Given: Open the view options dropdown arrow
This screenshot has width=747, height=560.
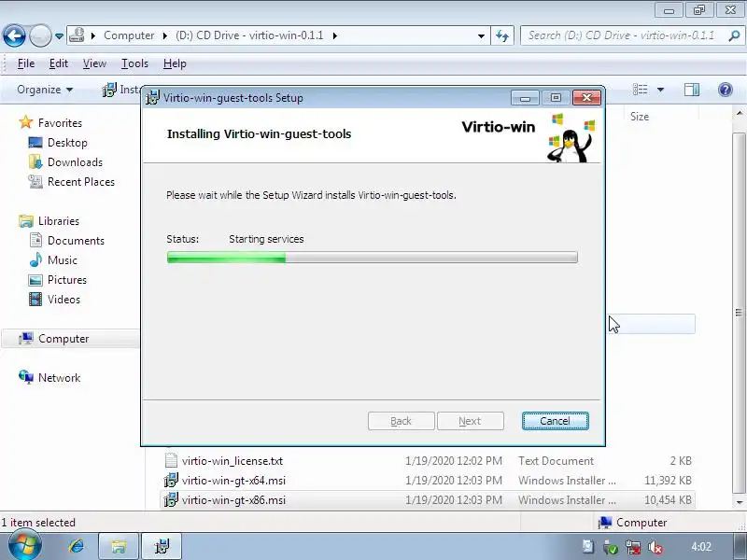Looking at the screenshot, I should (660, 90).
